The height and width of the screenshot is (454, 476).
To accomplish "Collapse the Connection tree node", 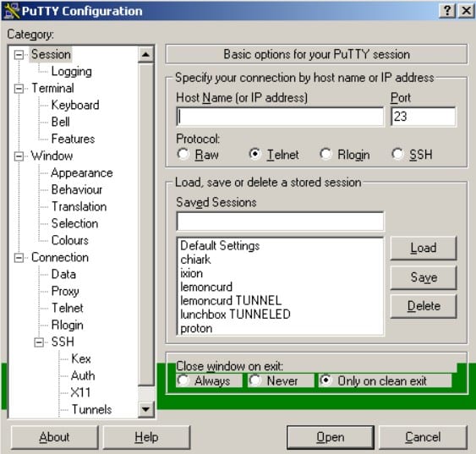I will coord(19,258).
